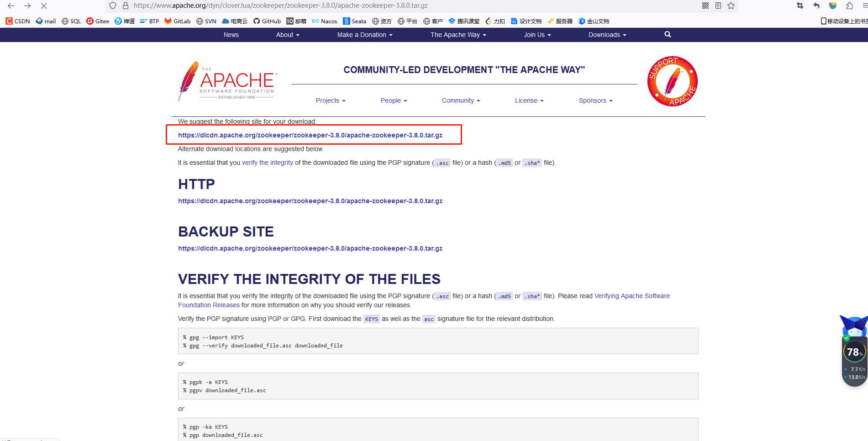
Task: Open the tracking protection shield icon
Action: (x=113, y=6)
